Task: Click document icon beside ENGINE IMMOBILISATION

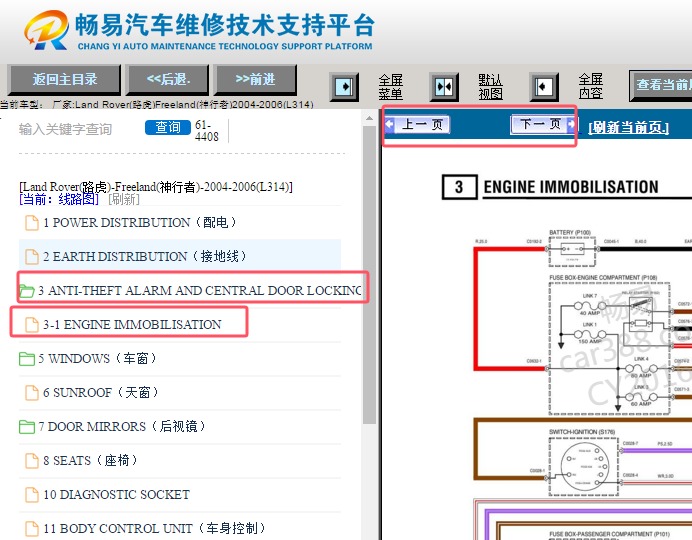Action: point(32,325)
